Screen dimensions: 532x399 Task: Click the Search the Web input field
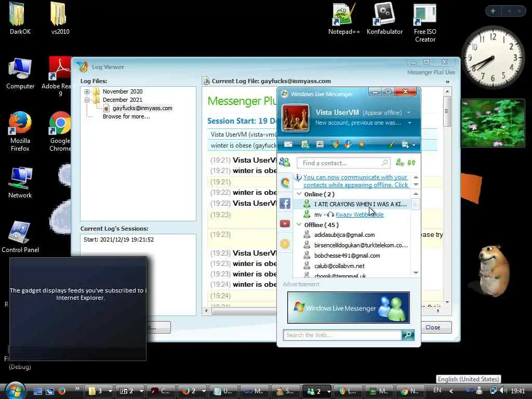342,335
